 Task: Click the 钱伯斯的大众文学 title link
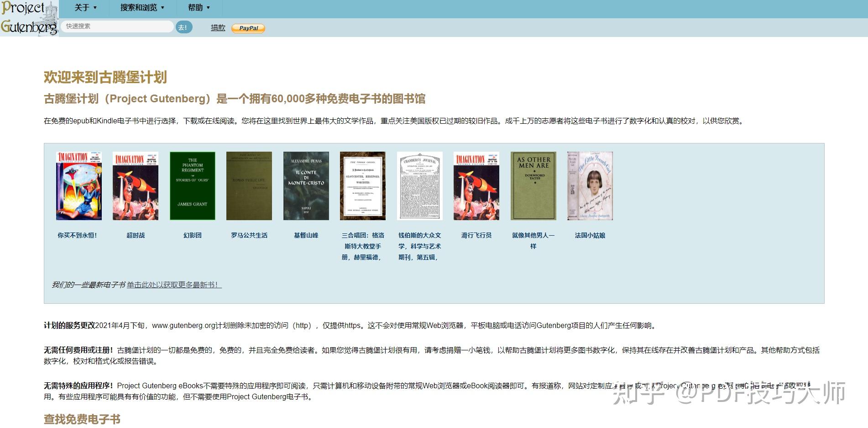420,246
